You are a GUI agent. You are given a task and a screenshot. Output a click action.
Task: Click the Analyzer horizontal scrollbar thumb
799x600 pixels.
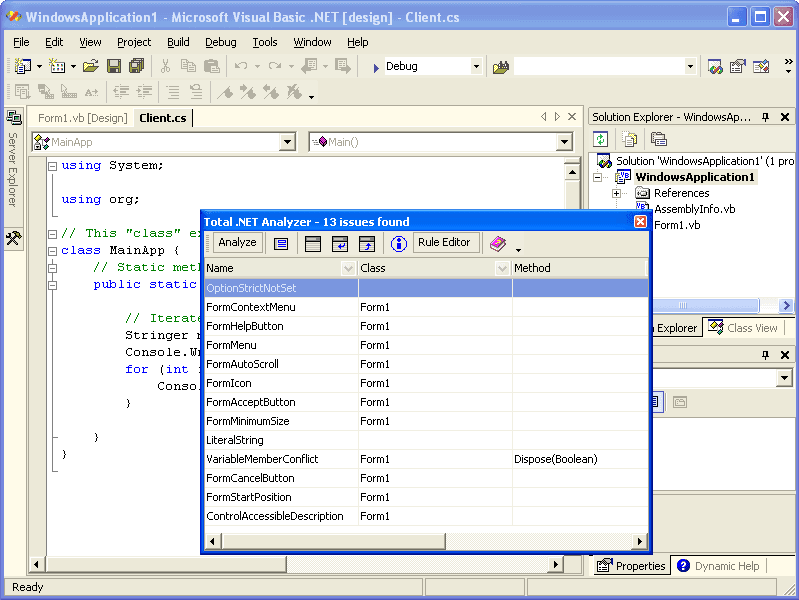pos(334,541)
